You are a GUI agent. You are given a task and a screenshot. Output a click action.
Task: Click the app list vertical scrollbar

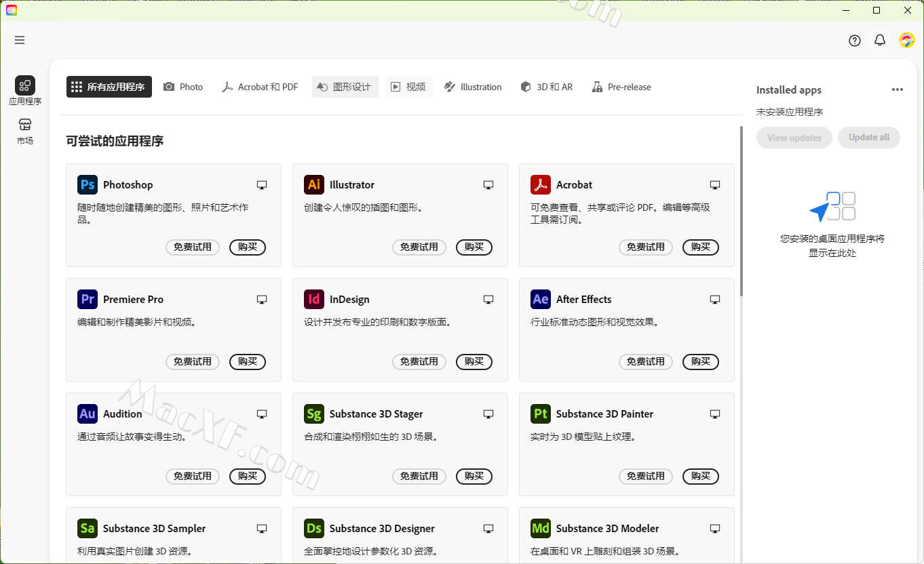coord(741,210)
